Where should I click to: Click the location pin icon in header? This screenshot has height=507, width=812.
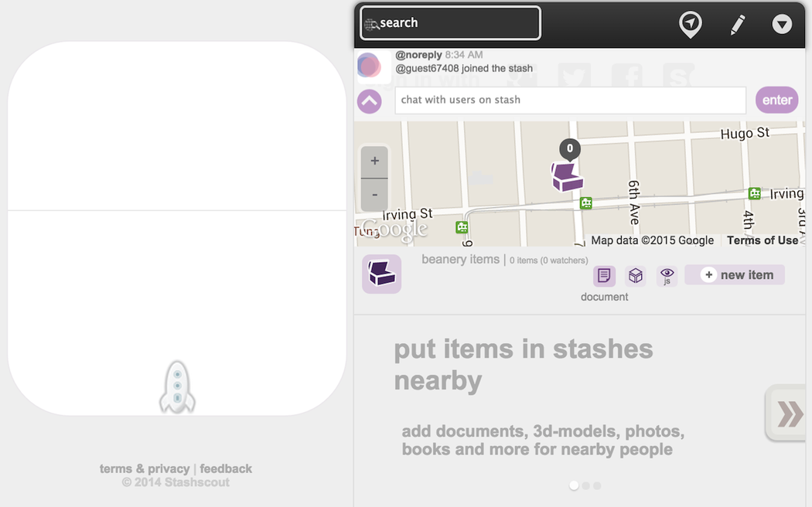[x=690, y=24]
